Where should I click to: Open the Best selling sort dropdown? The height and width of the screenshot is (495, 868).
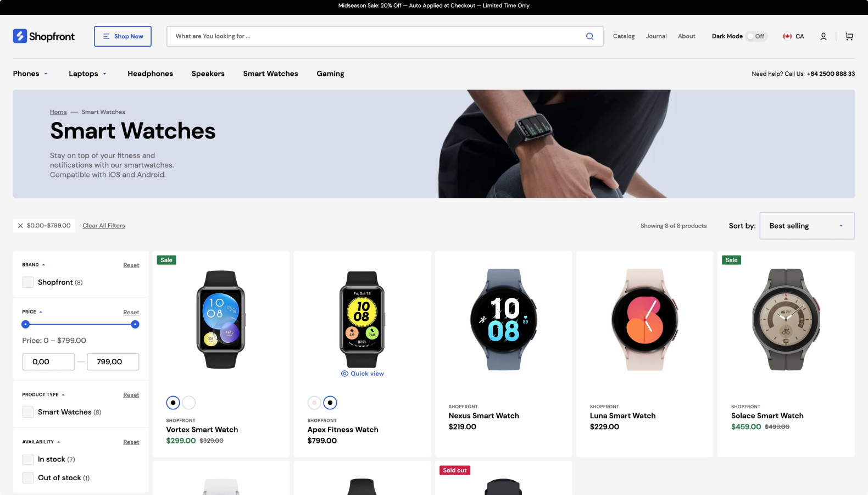click(x=806, y=226)
